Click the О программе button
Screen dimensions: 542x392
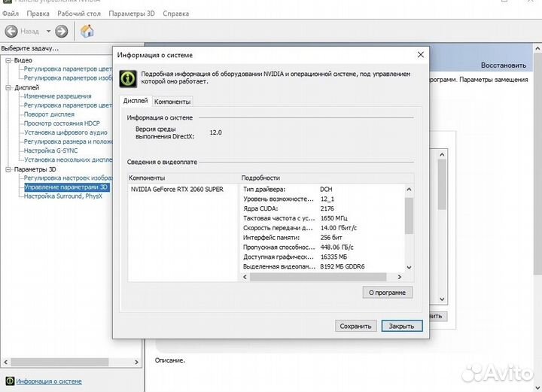[x=387, y=292]
